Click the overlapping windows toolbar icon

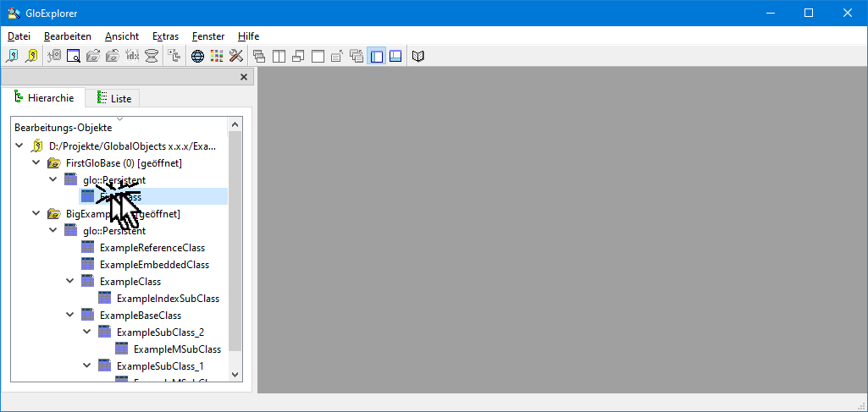298,56
